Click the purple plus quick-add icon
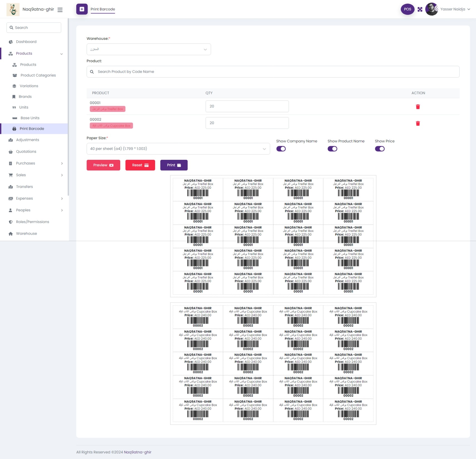The width and height of the screenshot is (476, 459). pyautogui.click(x=82, y=9)
